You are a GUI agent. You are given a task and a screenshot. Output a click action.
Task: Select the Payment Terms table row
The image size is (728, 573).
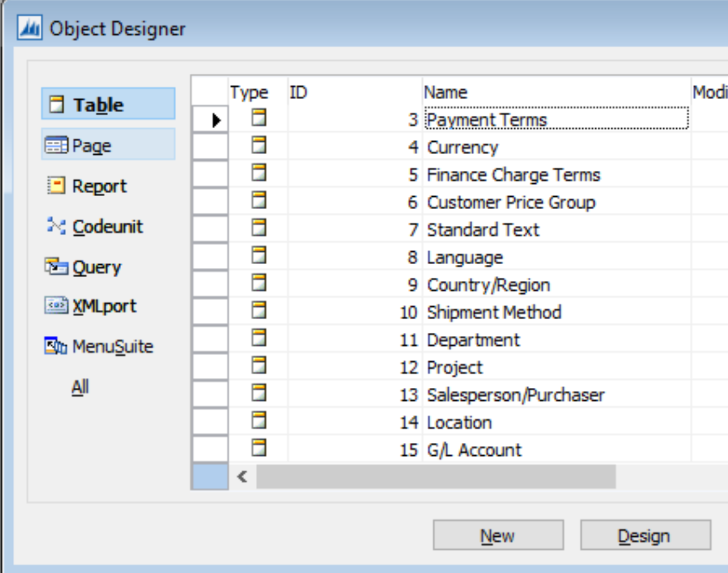point(487,120)
